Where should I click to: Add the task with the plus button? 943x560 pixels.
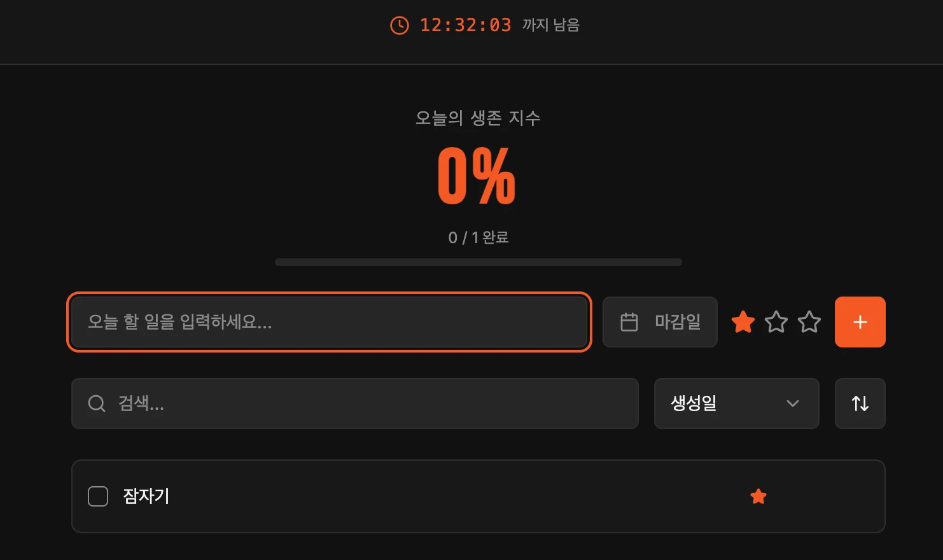pos(860,322)
